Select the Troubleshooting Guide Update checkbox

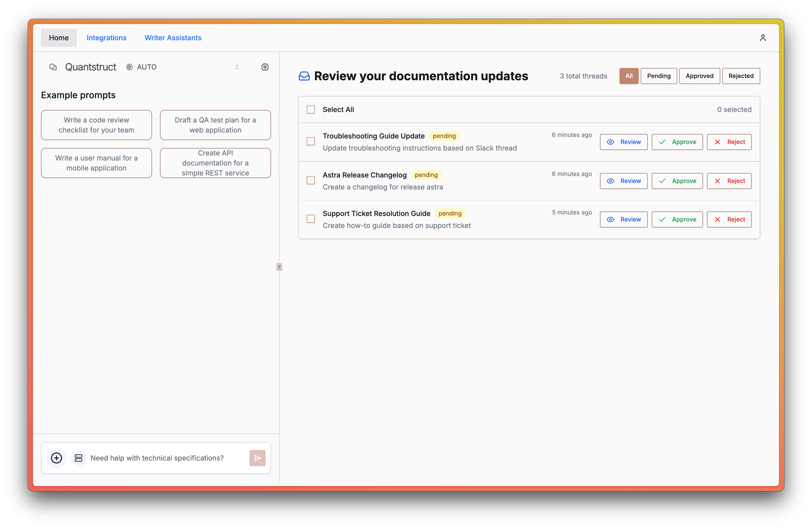tap(310, 141)
